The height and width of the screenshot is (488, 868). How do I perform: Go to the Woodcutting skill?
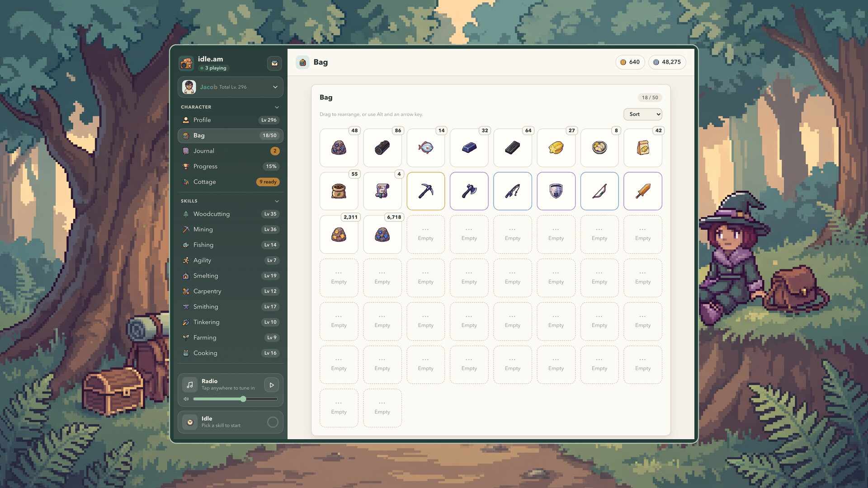pos(230,214)
